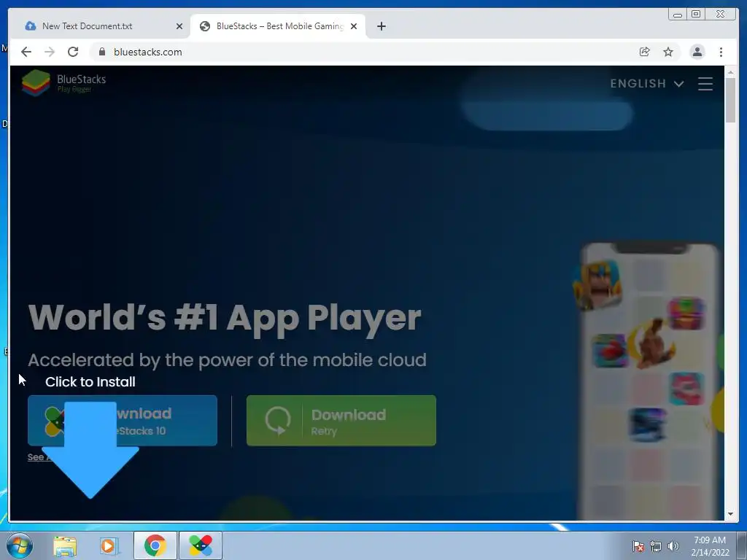This screenshot has height=560, width=747.
Task: Open the hamburger navigation menu
Action: click(x=705, y=84)
